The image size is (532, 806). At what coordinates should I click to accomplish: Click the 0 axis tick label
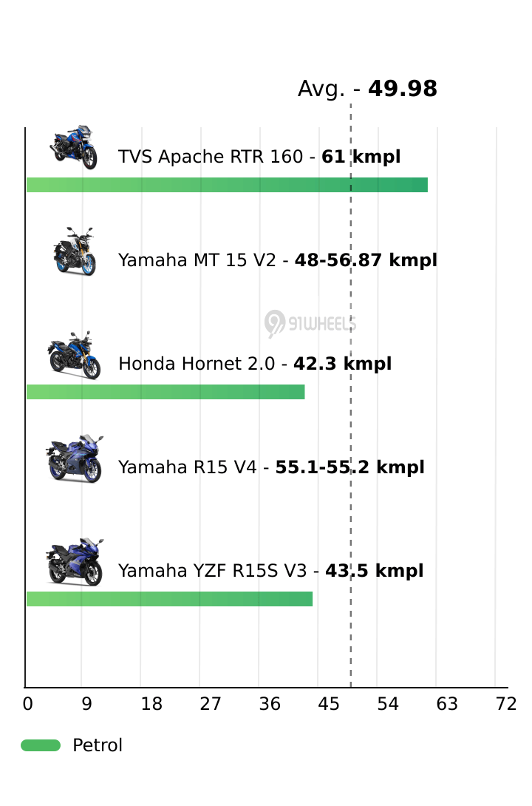point(27,705)
